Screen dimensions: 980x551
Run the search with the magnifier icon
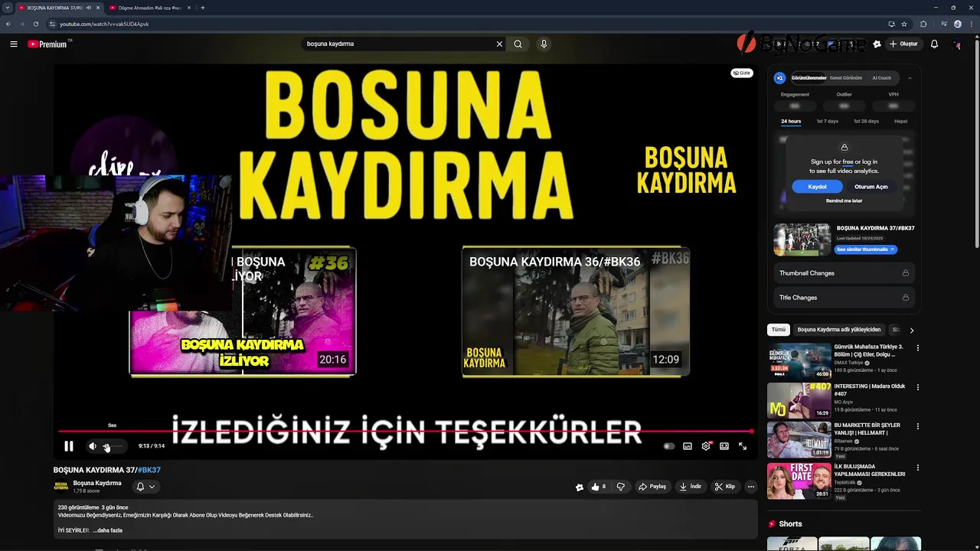(x=518, y=44)
